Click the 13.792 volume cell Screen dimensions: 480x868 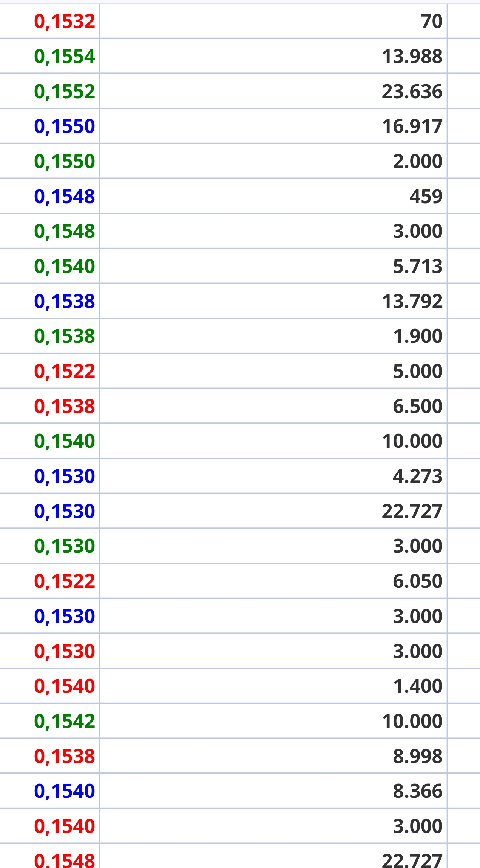pos(412,301)
